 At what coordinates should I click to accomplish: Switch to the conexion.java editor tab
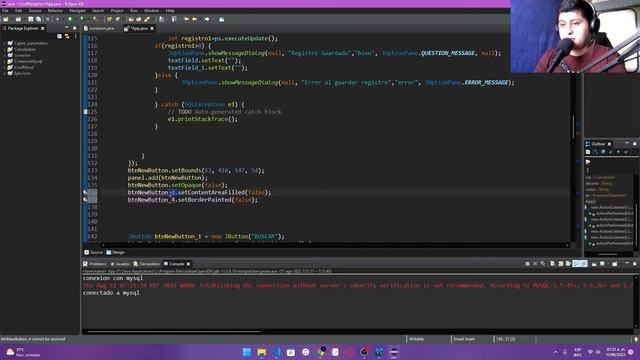pyautogui.click(x=99, y=28)
